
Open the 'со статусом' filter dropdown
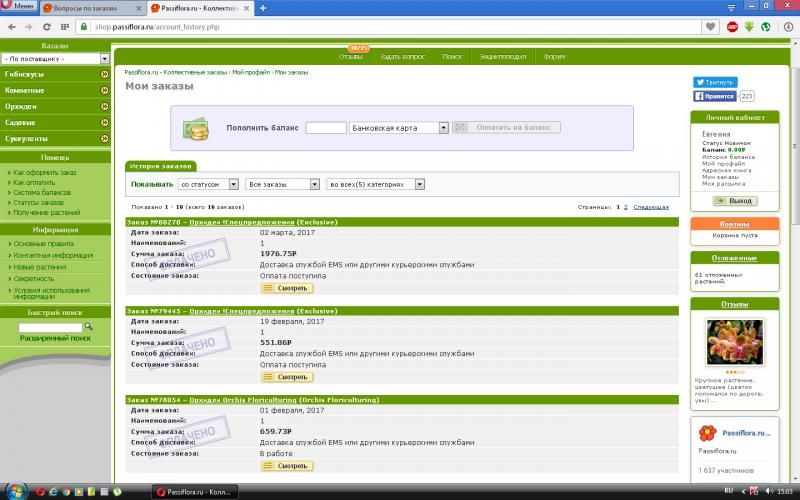[x=208, y=184]
